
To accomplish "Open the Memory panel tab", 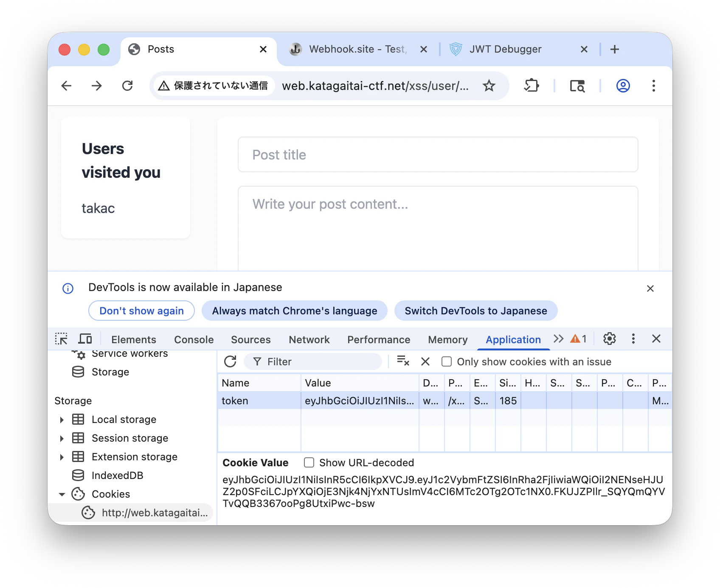I will [x=447, y=339].
